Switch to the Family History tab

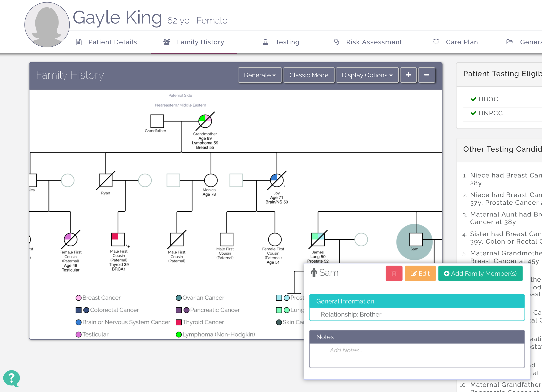194,42
